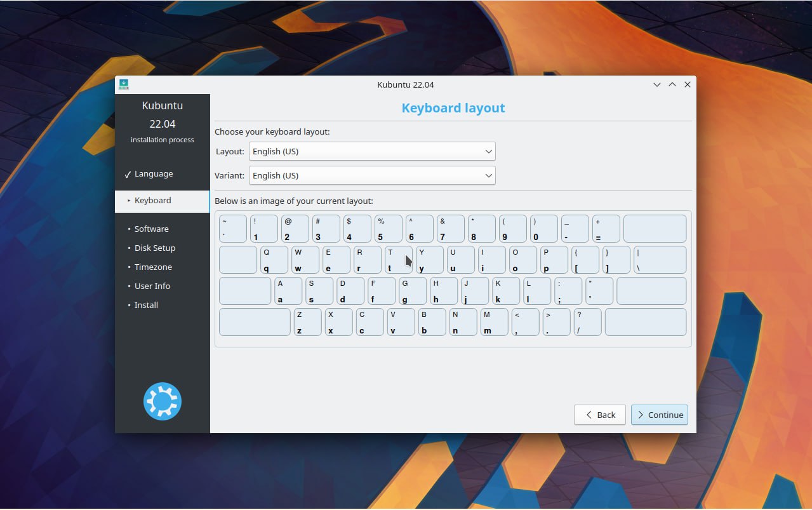The height and width of the screenshot is (510, 812).
Task: Click the M key in layout preview
Action: click(495, 322)
